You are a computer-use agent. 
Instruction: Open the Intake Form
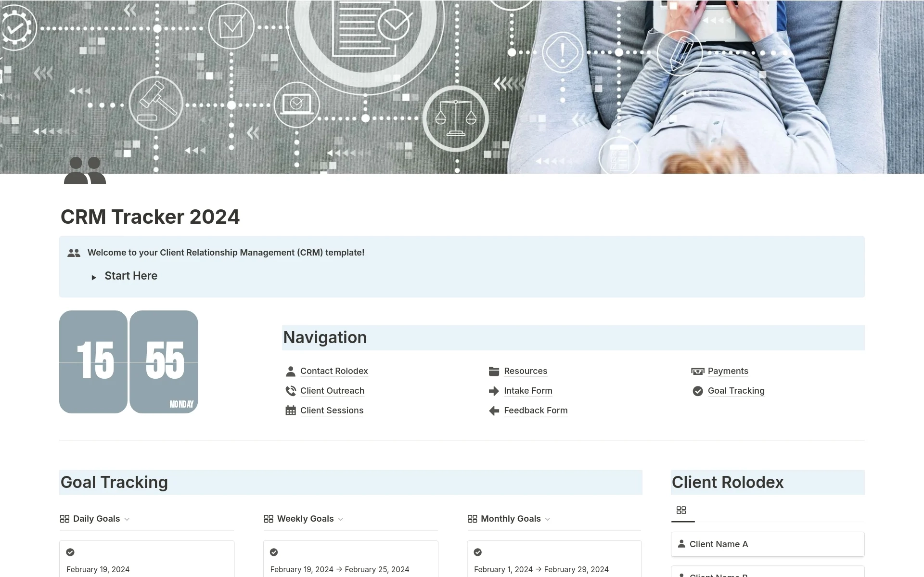point(527,390)
